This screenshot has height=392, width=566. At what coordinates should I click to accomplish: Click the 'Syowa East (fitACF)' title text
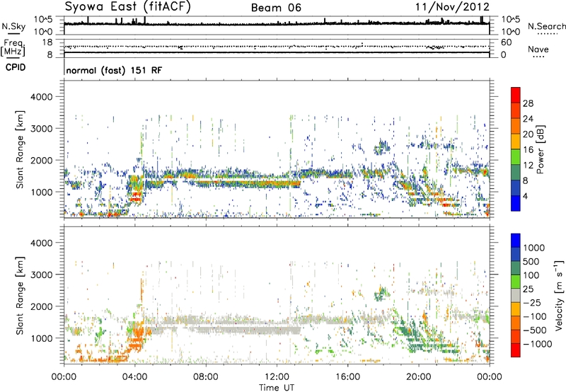pyautogui.click(x=127, y=6)
